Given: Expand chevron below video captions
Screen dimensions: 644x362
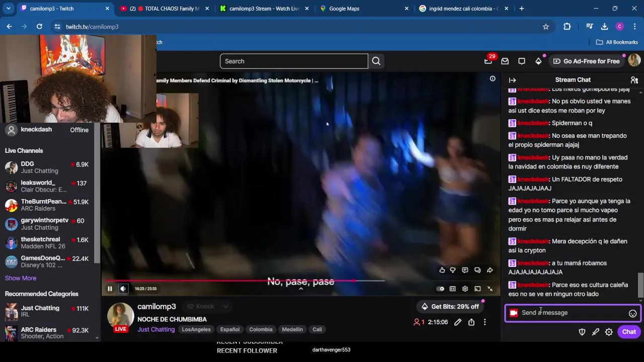Looking at the screenshot, I should pyautogui.click(x=301, y=289).
